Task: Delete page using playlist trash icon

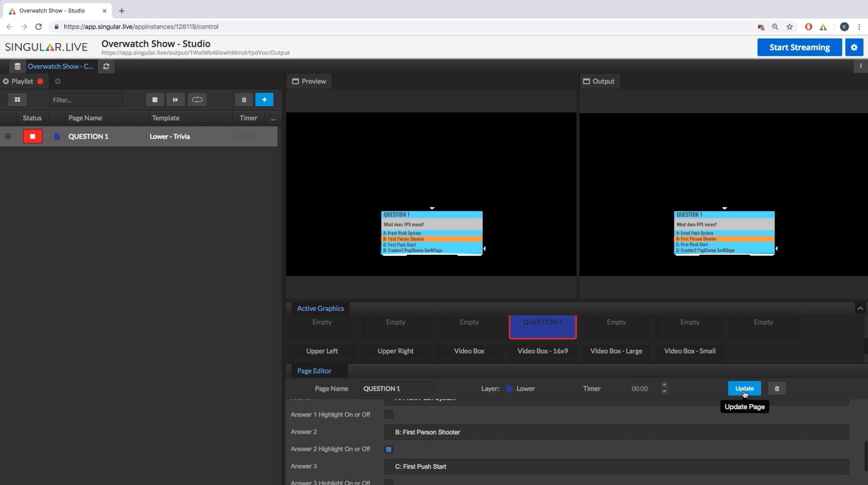Action: 244,99
